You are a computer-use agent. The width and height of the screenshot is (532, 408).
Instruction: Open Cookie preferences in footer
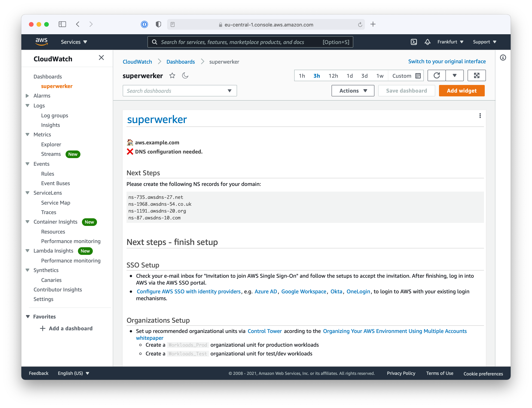pyautogui.click(x=483, y=374)
